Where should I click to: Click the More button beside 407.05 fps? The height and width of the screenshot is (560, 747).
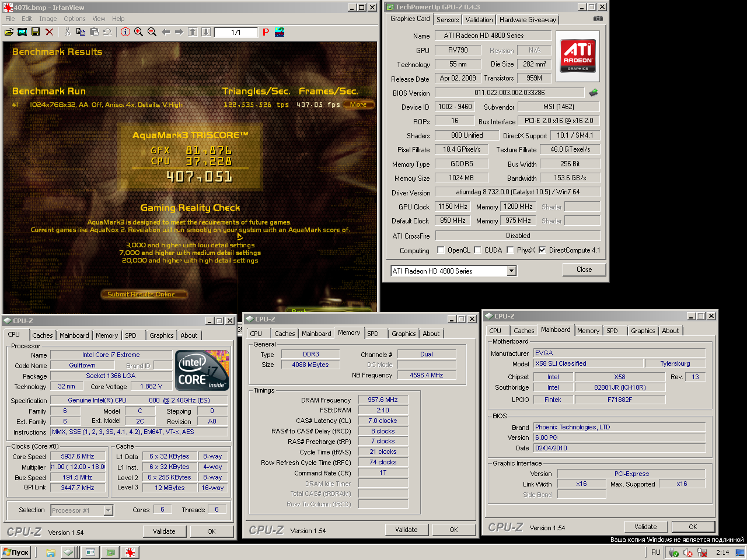click(x=358, y=105)
